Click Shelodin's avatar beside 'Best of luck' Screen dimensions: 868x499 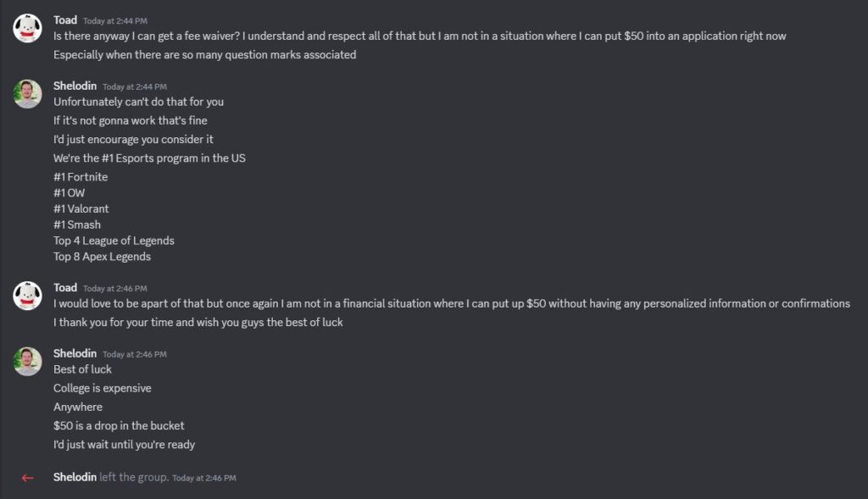point(27,362)
